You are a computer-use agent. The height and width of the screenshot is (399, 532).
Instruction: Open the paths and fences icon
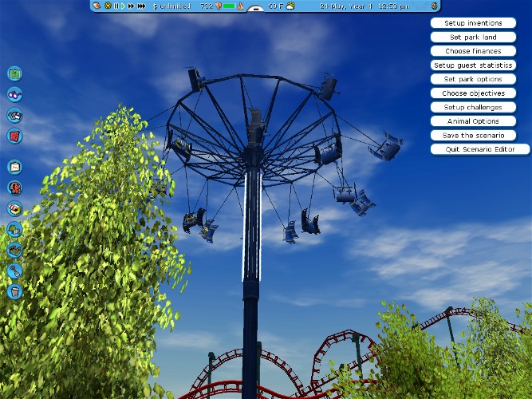click(x=14, y=251)
